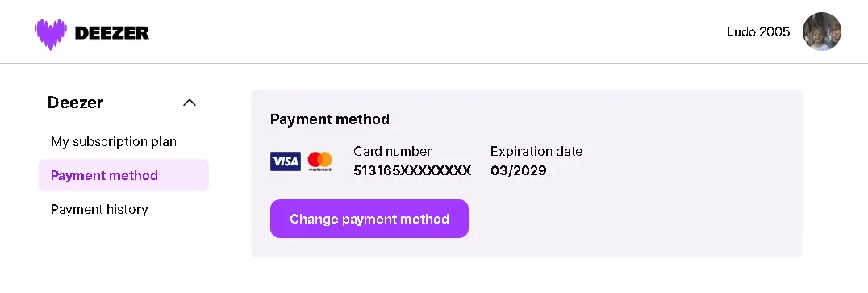868x293 pixels.
Task: Open the Ludo 2005 account name
Action: [x=757, y=32]
